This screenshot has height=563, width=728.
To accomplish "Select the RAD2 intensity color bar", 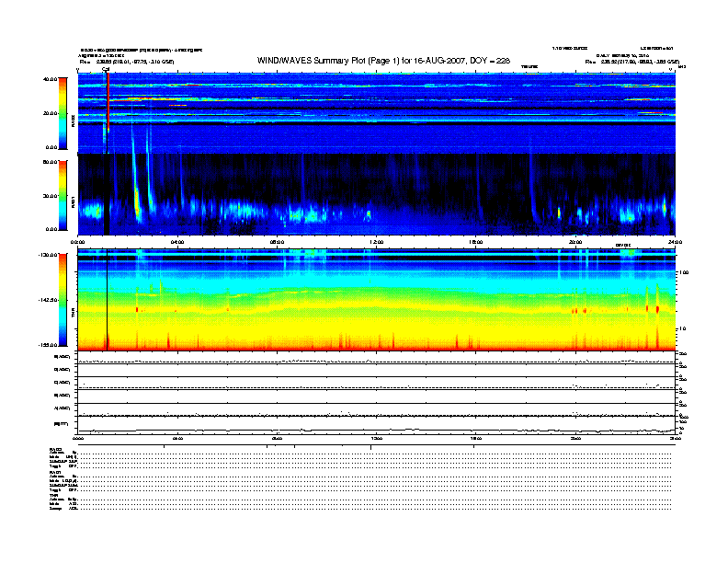I will pos(63,114).
